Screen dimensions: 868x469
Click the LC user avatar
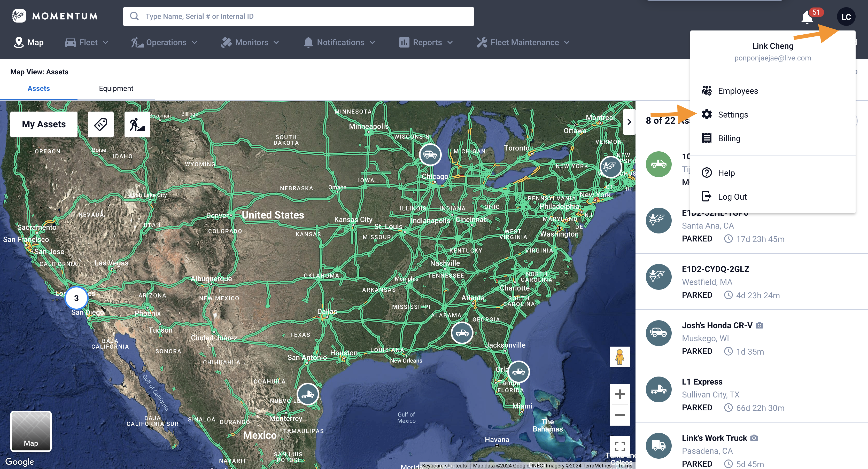coord(846,17)
